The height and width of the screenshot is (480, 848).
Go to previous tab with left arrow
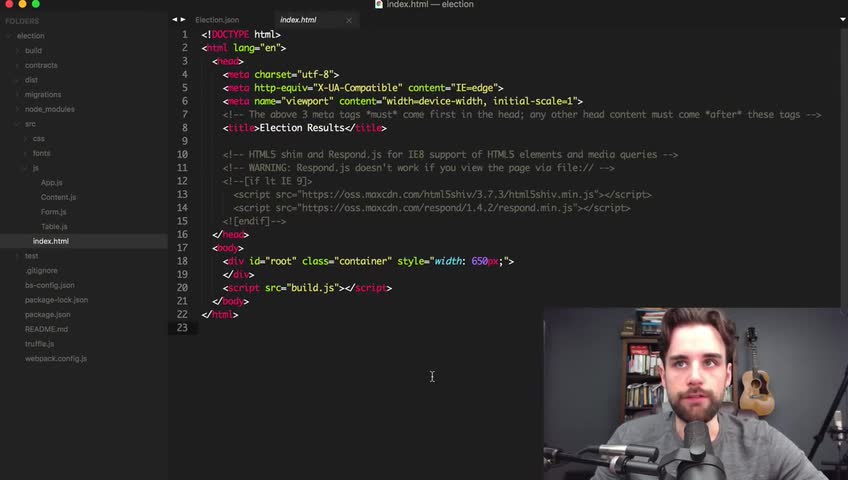point(175,19)
